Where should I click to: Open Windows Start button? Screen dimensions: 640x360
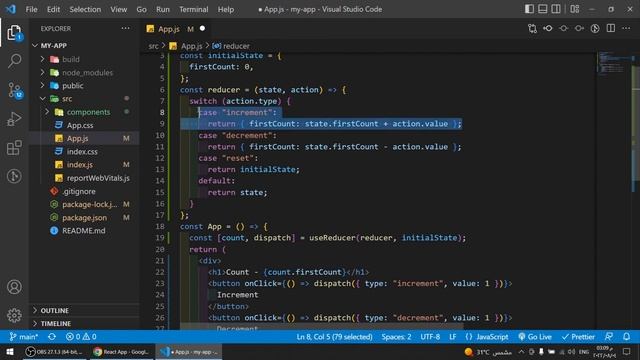10,351
